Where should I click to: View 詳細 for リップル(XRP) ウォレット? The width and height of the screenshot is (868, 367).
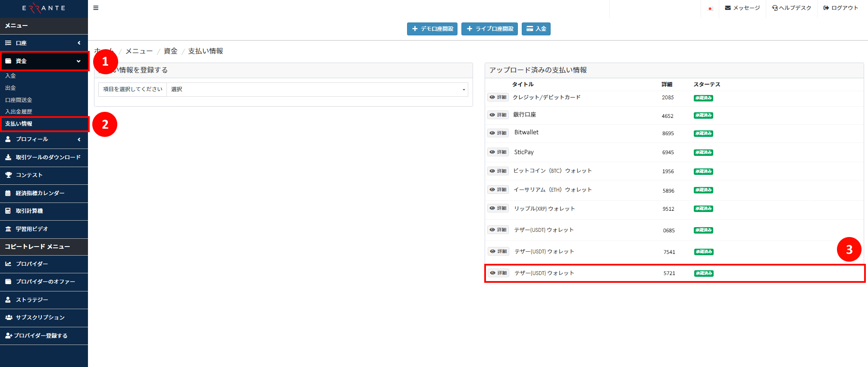pyautogui.click(x=498, y=208)
